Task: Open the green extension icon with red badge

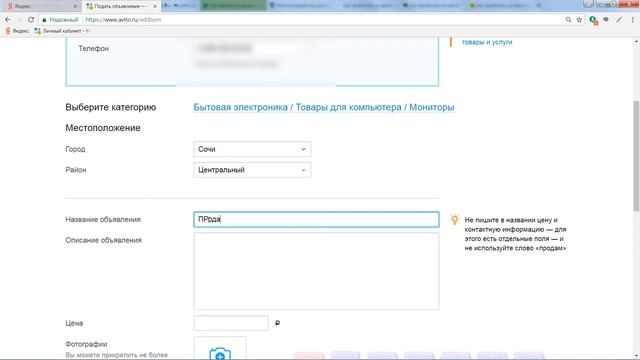Action: pyautogui.click(x=593, y=20)
